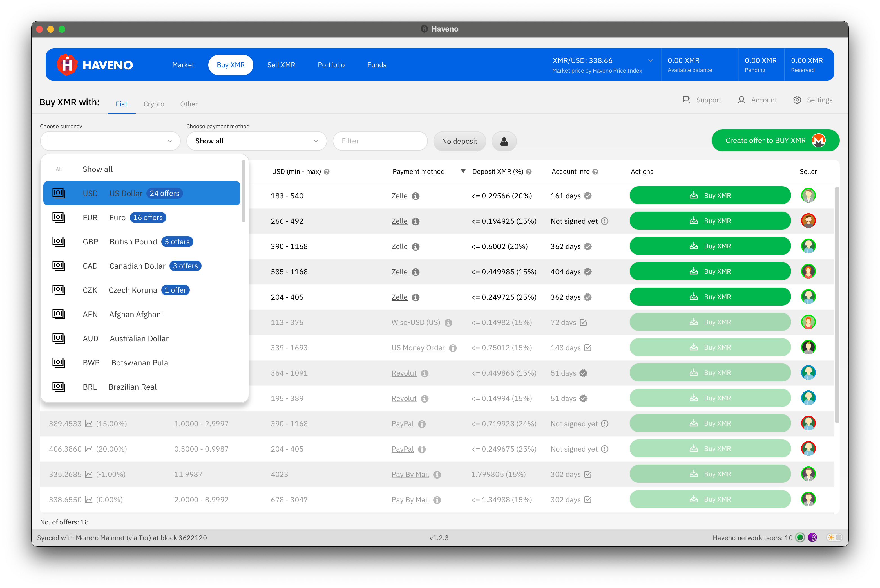Open the Sell XMR menu

tap(281, 65)
